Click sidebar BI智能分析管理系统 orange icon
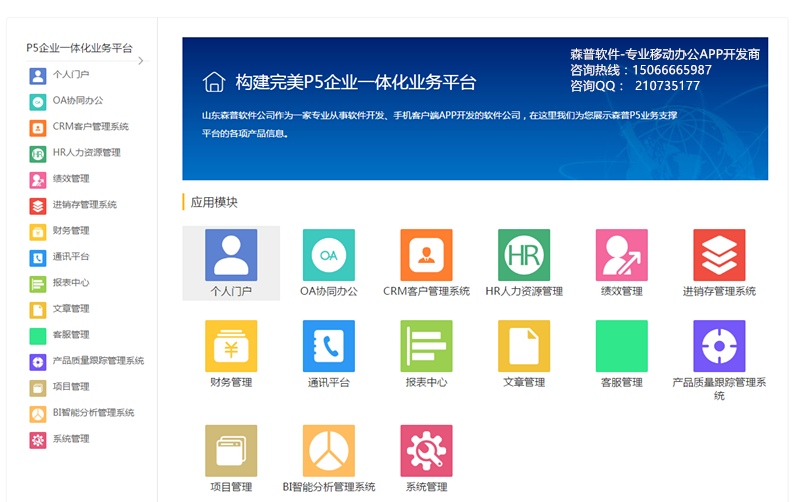Viewport: 800px width, 502px height. pyautogui.click(x=38, y=414)
